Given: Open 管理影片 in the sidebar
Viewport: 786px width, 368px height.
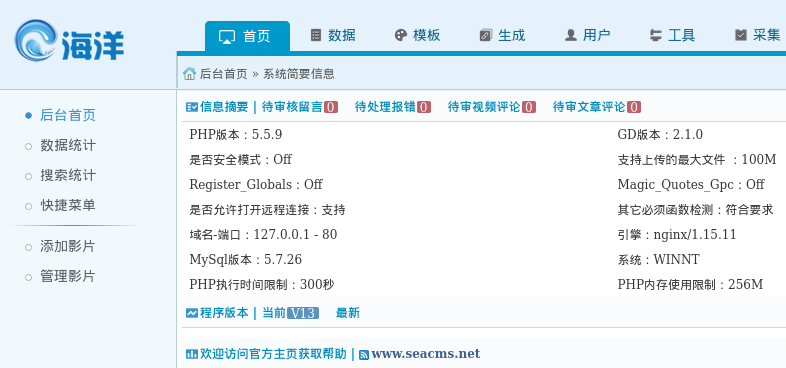Looking at the screenshot, I should pyautogui.click(x=68, y=277).
